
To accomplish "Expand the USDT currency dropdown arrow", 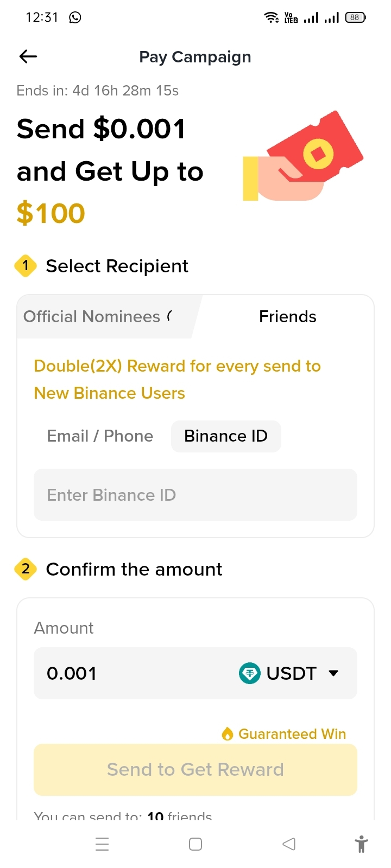I will [333, 673].
